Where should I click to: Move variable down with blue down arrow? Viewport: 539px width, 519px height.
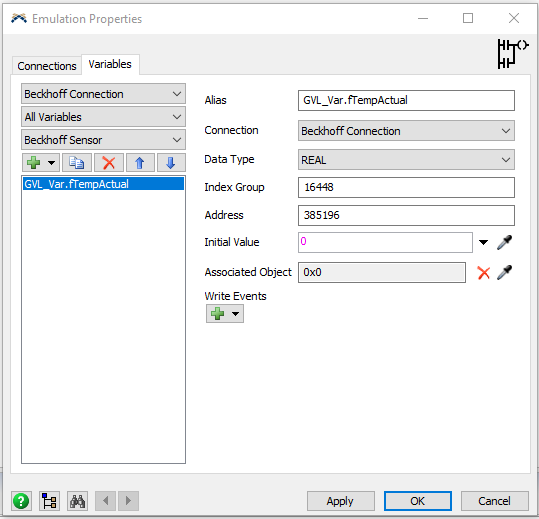171,163
